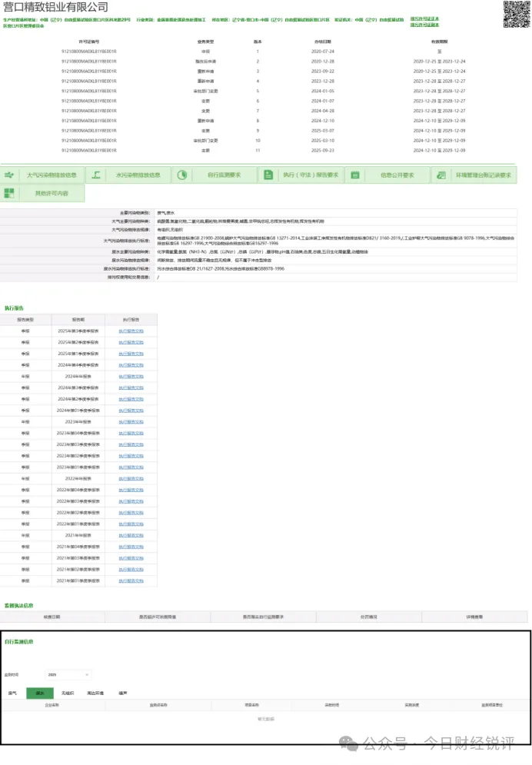
Task: Click the handling date 2020-12-28
Action: tap(323, 62)
